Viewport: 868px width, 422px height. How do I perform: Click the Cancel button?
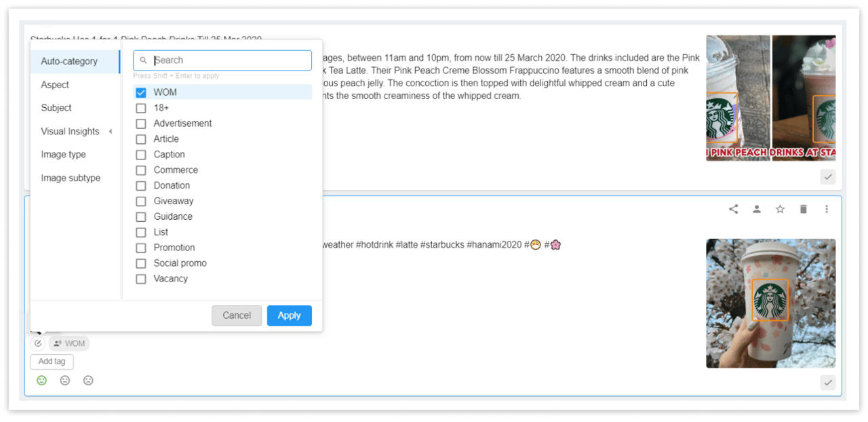click(237, 315)
